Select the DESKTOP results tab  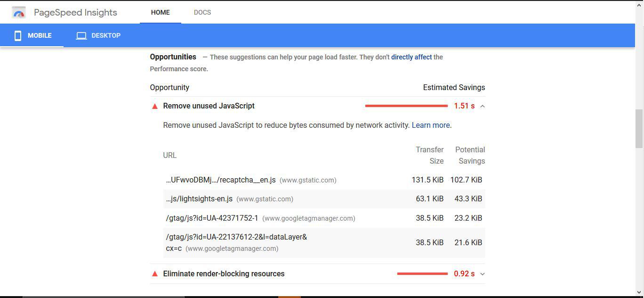[x=98, y=35]
